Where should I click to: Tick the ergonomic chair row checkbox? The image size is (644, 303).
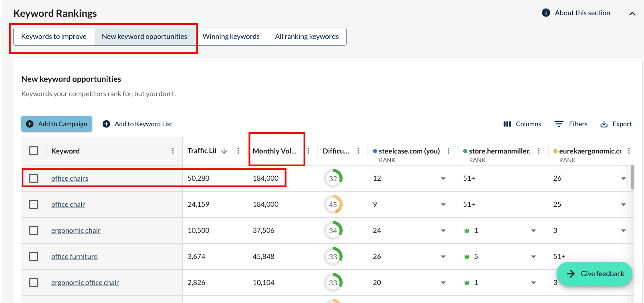pos(34,230)
